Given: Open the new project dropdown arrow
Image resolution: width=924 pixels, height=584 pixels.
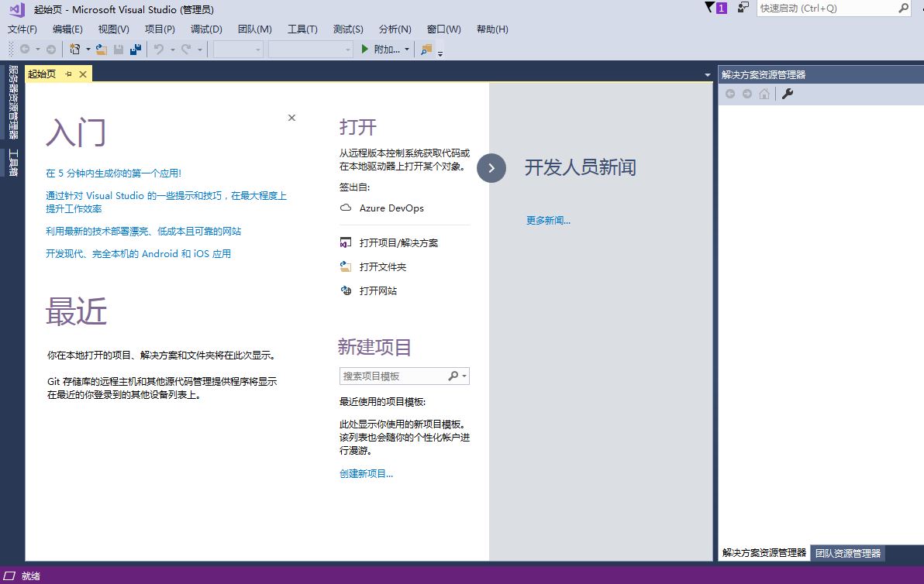Looking at the screenshot, I should click(x=88, y=50).
